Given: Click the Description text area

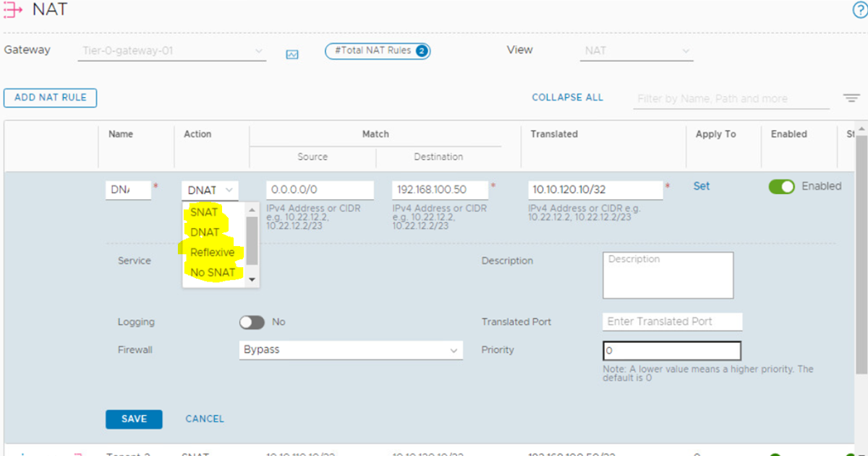Looking at the screenshot, I should (x=668, y=275).
